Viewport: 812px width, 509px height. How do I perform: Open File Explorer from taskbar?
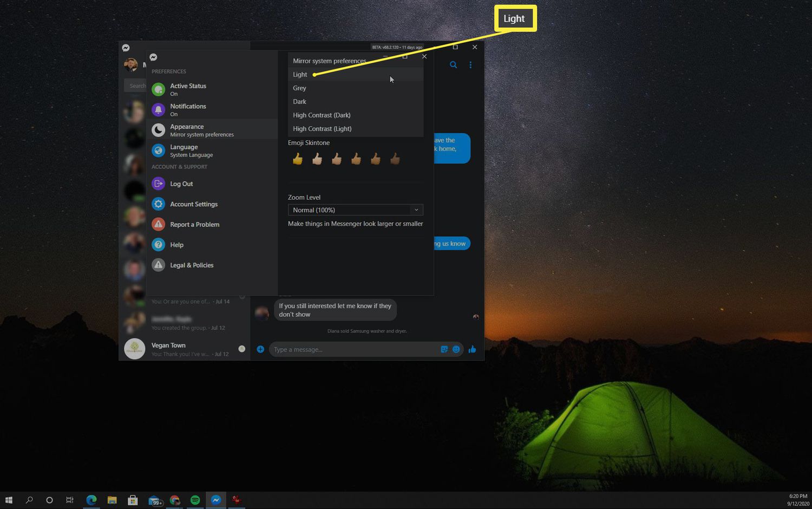point(112,500)
